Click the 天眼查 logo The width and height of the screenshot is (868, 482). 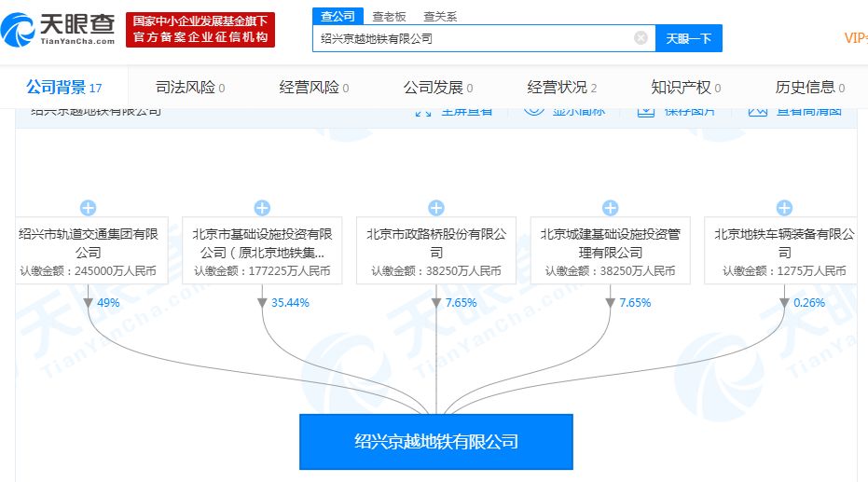(58, 29)
